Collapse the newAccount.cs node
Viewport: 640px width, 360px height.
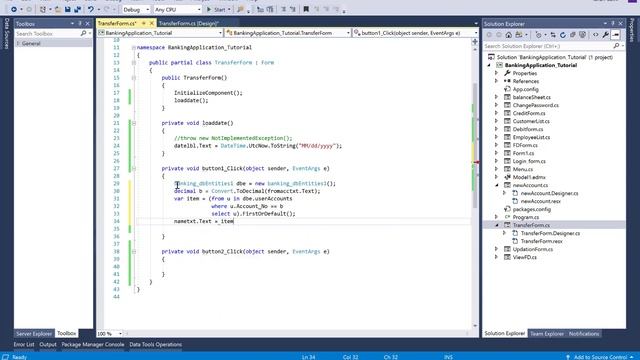(497, 185)
